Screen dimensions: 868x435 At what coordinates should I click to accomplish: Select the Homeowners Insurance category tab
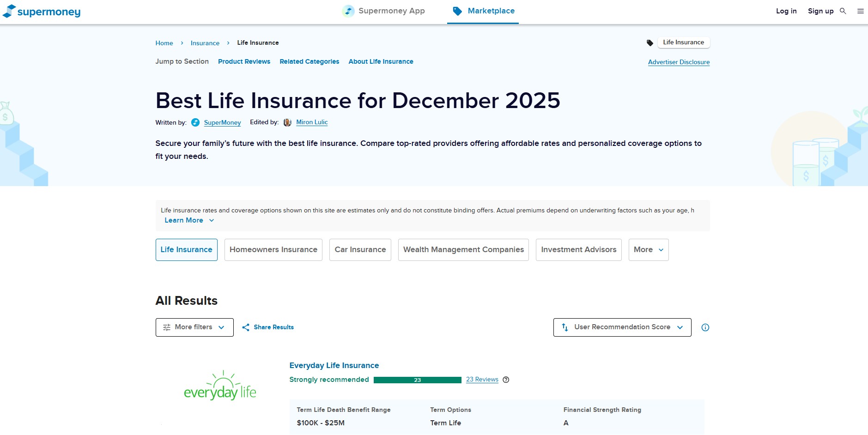point(273,250)
